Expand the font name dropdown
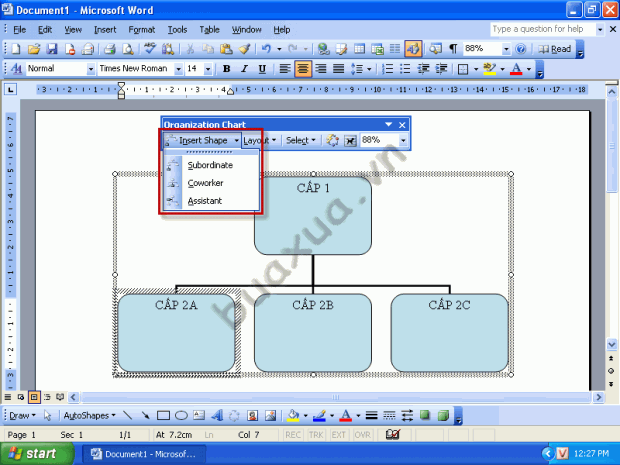This screenshot has height=465, width=620. click(179, 69)
